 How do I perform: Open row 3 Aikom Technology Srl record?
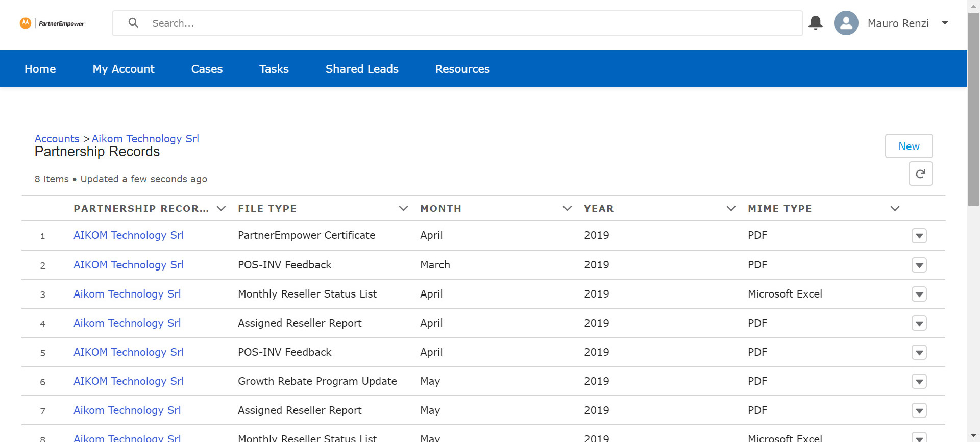click(x=127, y=294)
